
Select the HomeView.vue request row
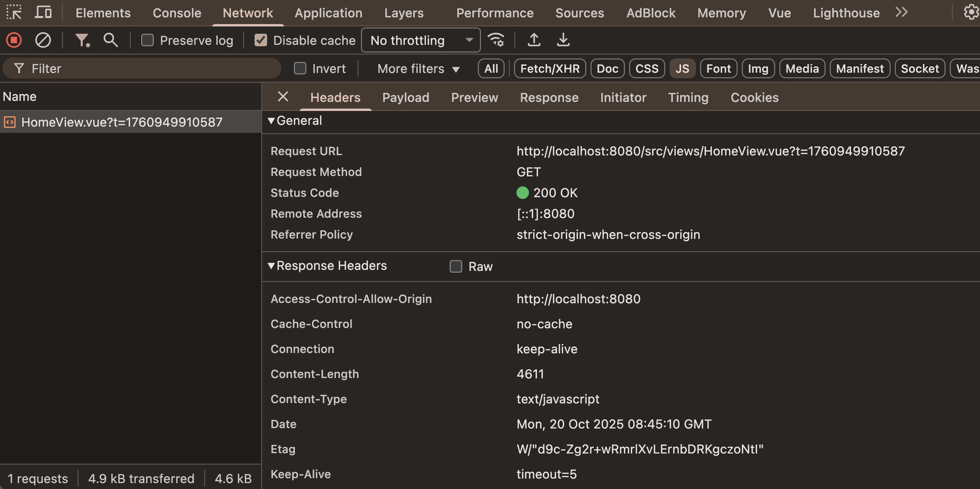point(122,122)
